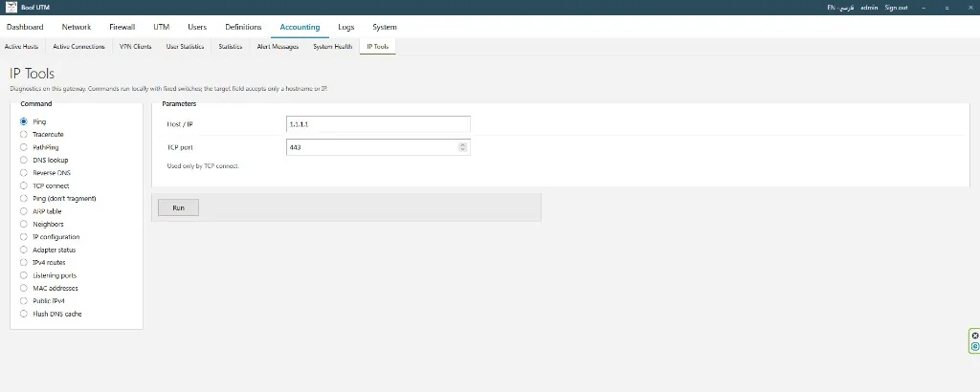Open the System menu
The image size is (980, 392).
385,27
